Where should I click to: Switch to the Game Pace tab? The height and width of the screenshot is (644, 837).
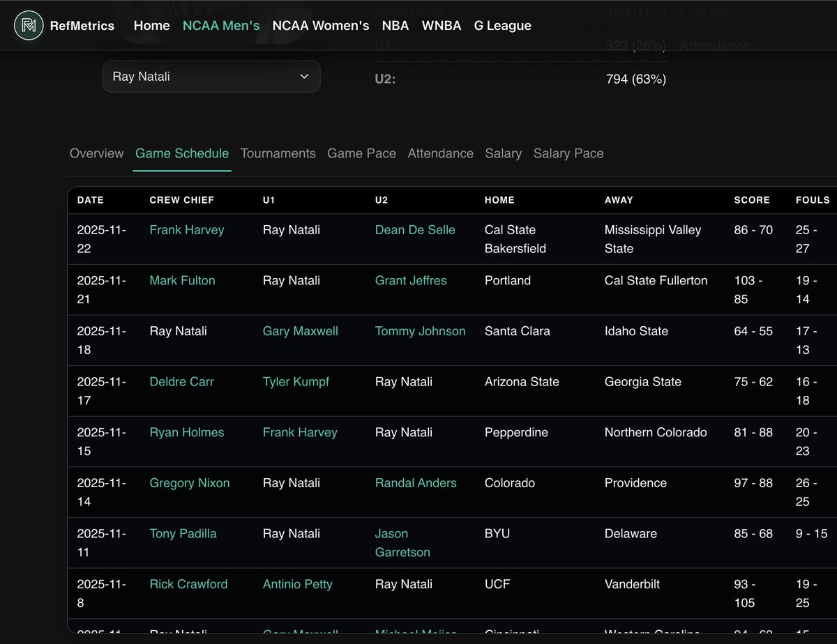[361, 153]
